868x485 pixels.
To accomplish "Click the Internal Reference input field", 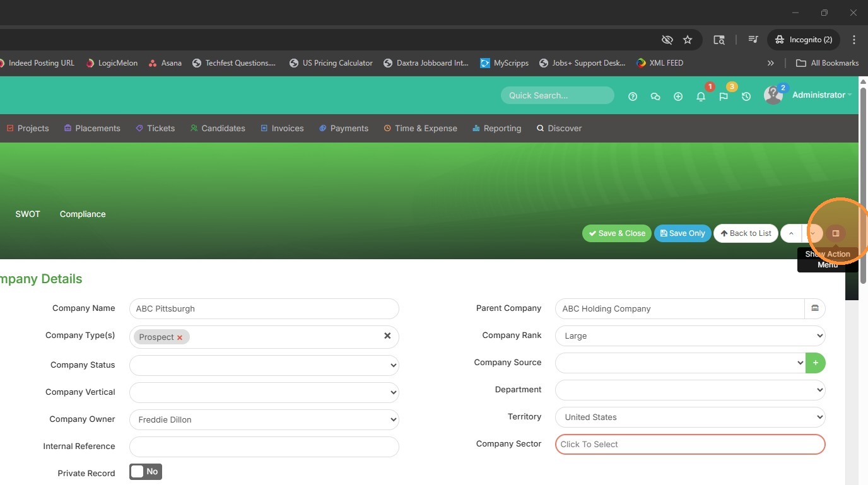I will [264, 447].
